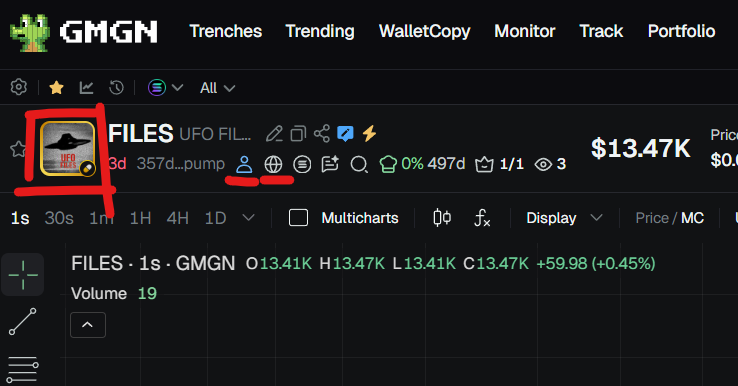This screenshot has height=386, width=738.
Task: Open the blue creator profile icon
Action: coord(244,164)
